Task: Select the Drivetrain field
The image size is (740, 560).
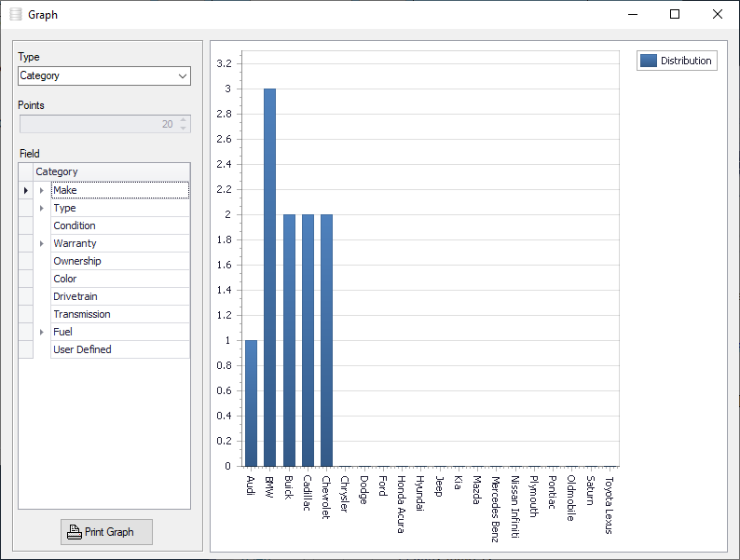Action: coord(120,296)
